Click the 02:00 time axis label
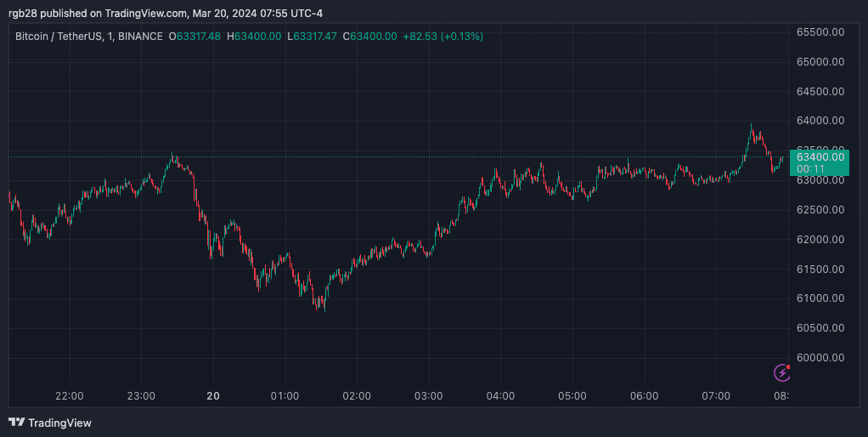This screenshot has width=868, height=437. (x=357, y=396)
